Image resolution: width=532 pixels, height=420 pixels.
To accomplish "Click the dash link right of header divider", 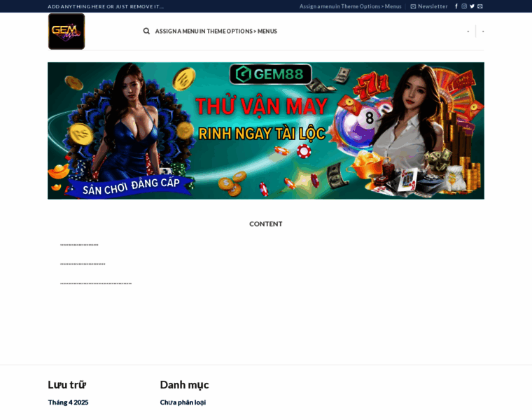I will click(483, 31).
